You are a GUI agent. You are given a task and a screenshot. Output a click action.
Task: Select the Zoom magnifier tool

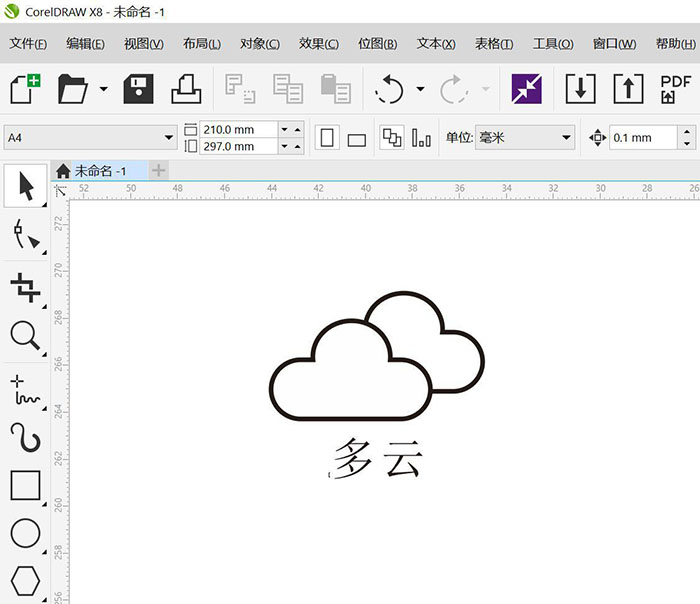click(x=25, y=336)
